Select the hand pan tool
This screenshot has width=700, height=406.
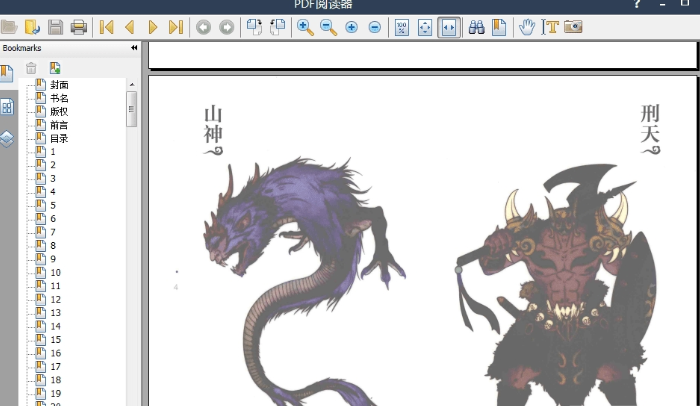click(527, 27)
